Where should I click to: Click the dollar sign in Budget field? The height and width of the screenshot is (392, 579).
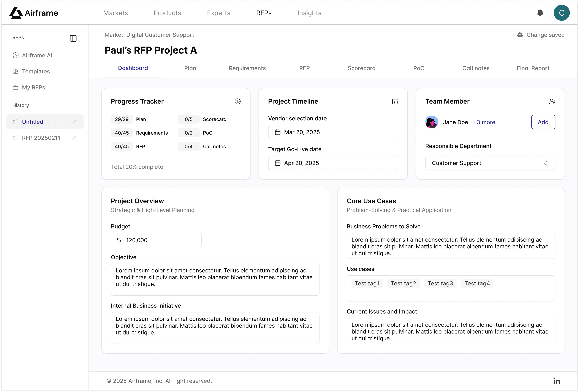[119, 240]
